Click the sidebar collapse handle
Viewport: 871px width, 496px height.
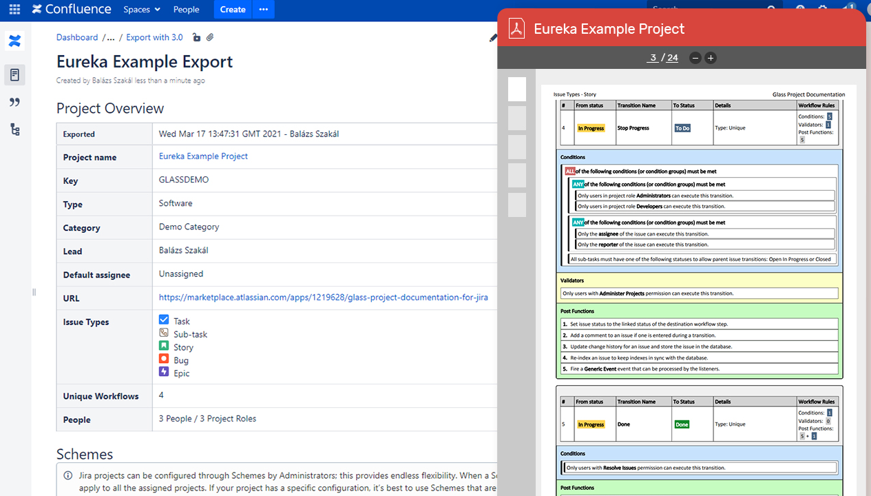(34, 292)
